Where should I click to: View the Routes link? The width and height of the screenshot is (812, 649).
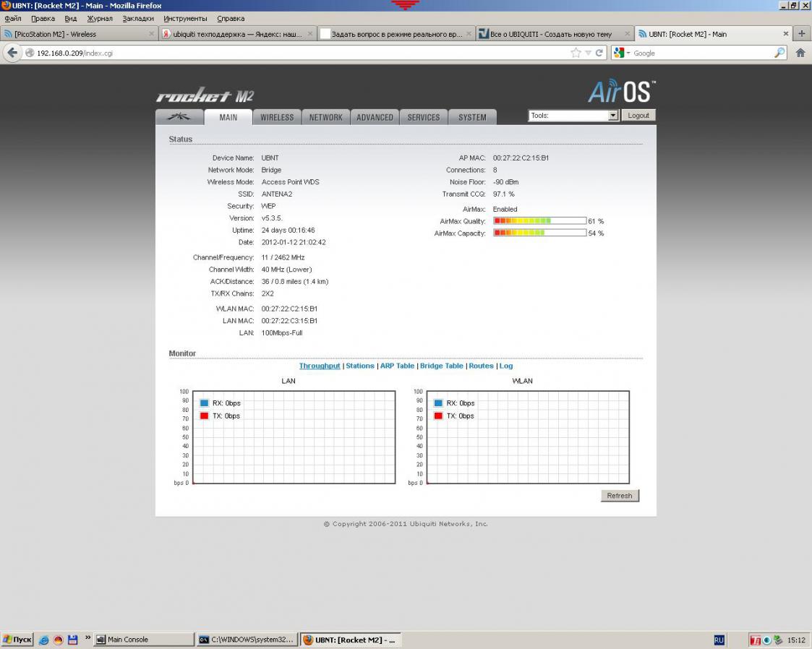point(481,366)
